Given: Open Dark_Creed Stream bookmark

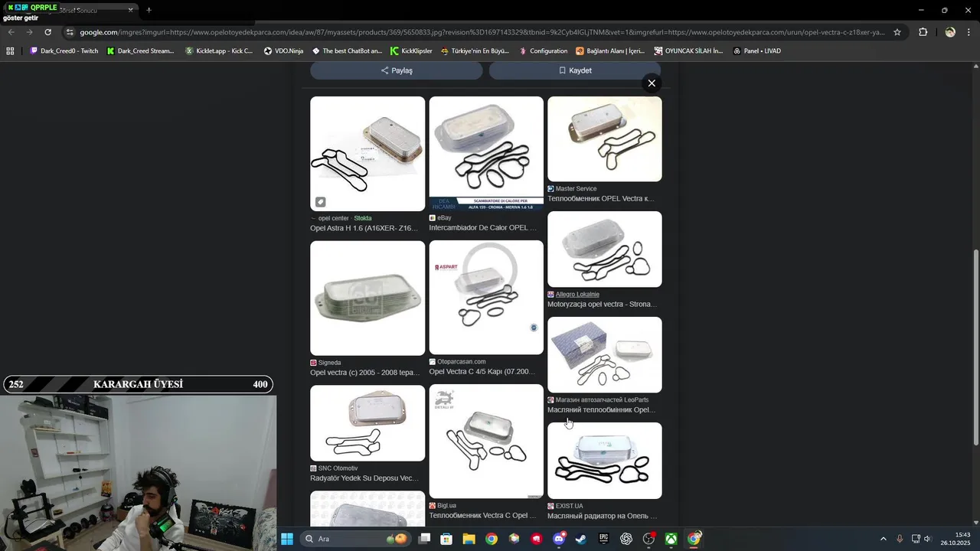Looking at the screenshot, I should (141, 51).
